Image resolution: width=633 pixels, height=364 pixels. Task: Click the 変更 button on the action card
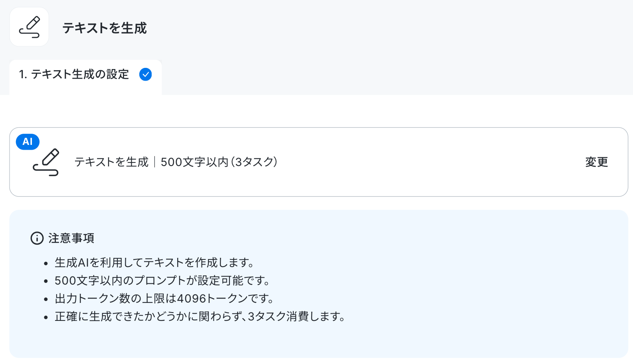597,162
